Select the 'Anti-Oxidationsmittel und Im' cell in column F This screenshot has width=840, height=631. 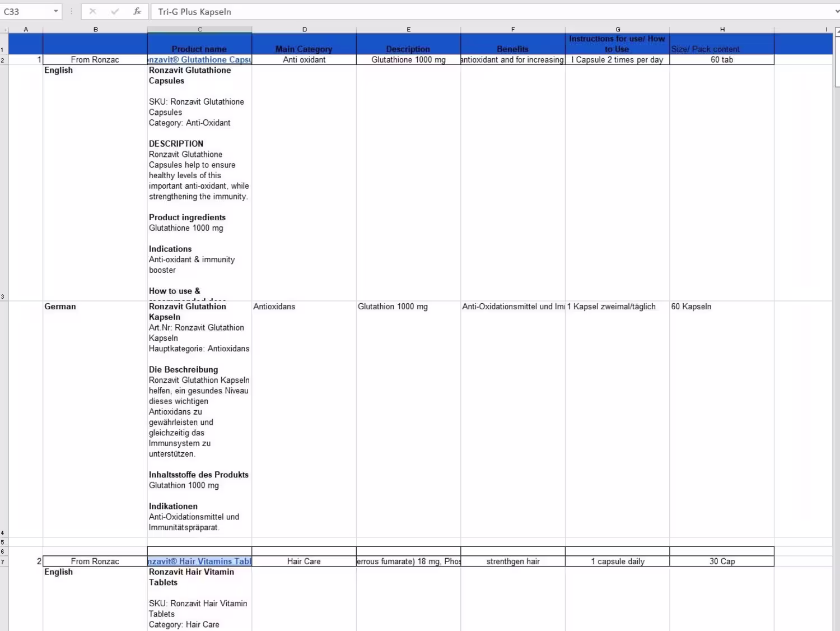513,419
